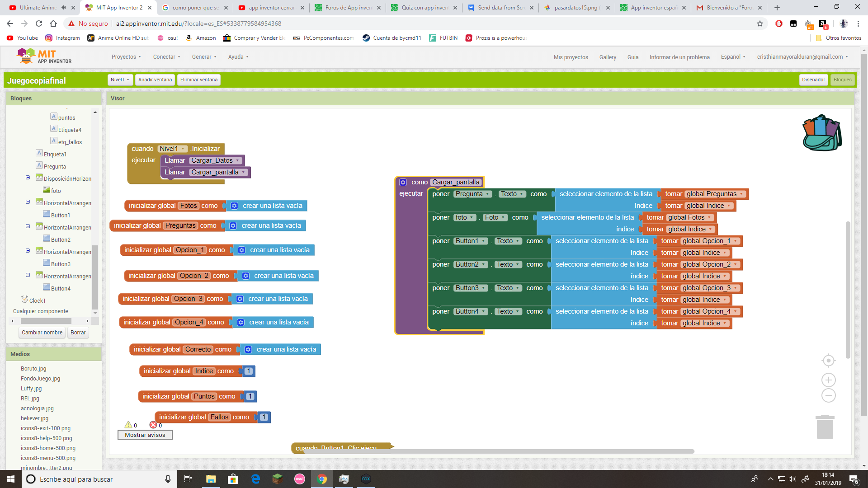This screenshot has height=488, width=868.
Task: Switch to the Diseñador tab
Action: click(x=813, y=80)
